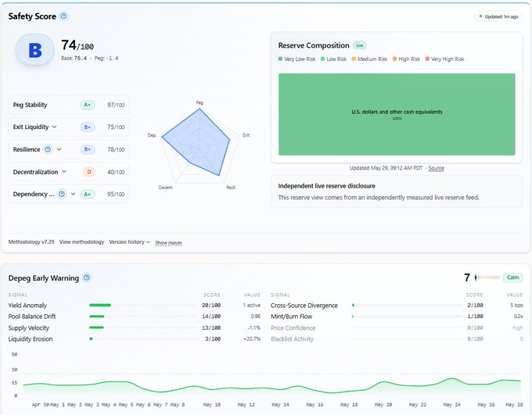Click the Mint/Burn Flow signal label
This screenshot has width=532, height=415.
tap(292, 317)
